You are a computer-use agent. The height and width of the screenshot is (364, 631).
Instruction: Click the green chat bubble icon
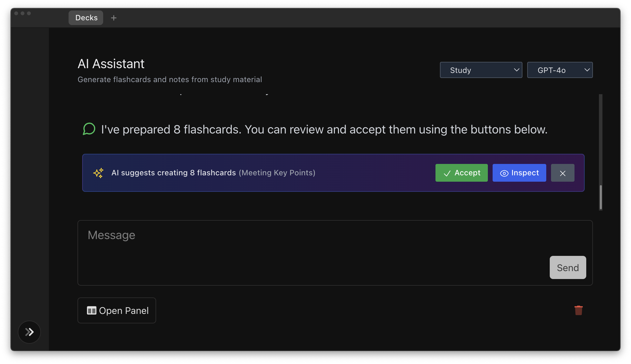click(x=89, y=129)
